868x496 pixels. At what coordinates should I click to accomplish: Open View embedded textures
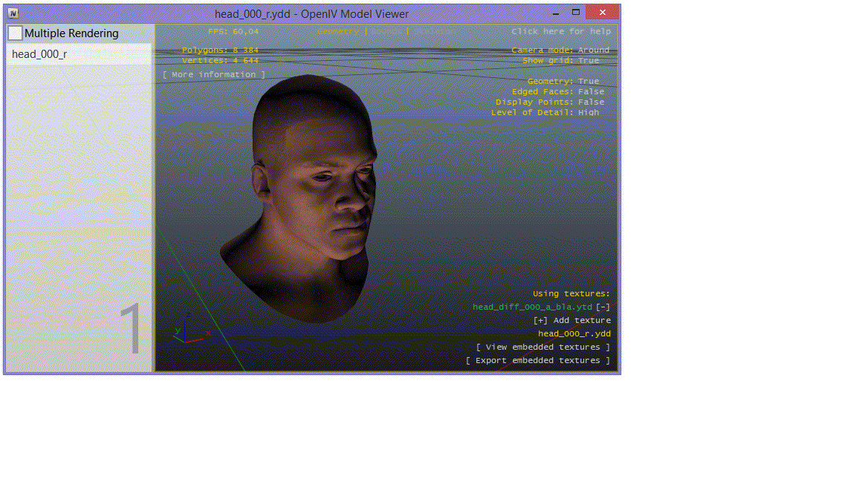(542, 347)
